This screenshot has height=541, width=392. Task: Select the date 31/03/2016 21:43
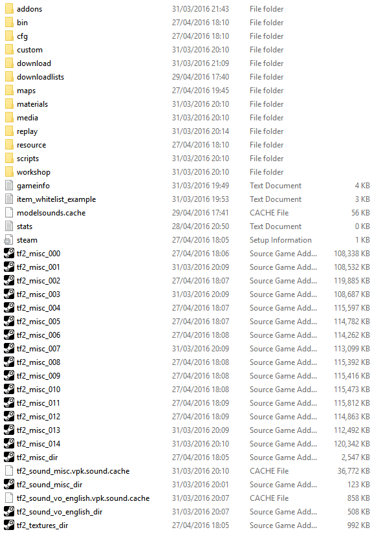pyautogui.click(x=201, y=9)
